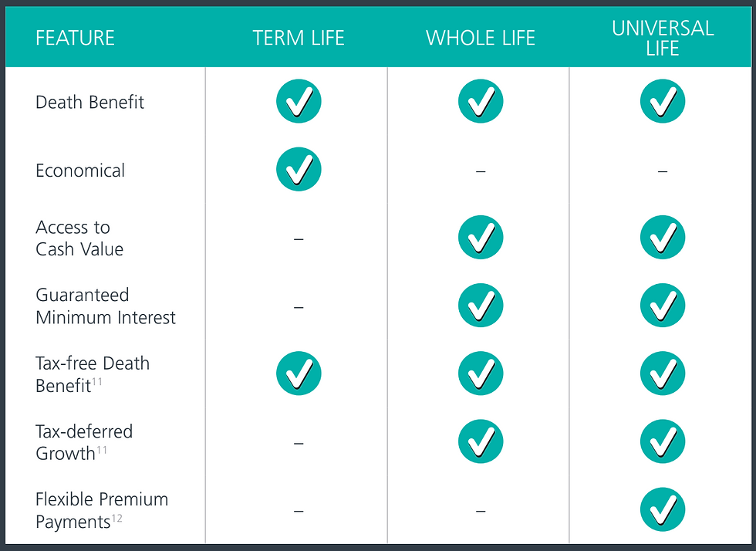Click Universal Life Death Benefit checkmark
Viewport: 756px width, 551px height.
pos(663,101)
